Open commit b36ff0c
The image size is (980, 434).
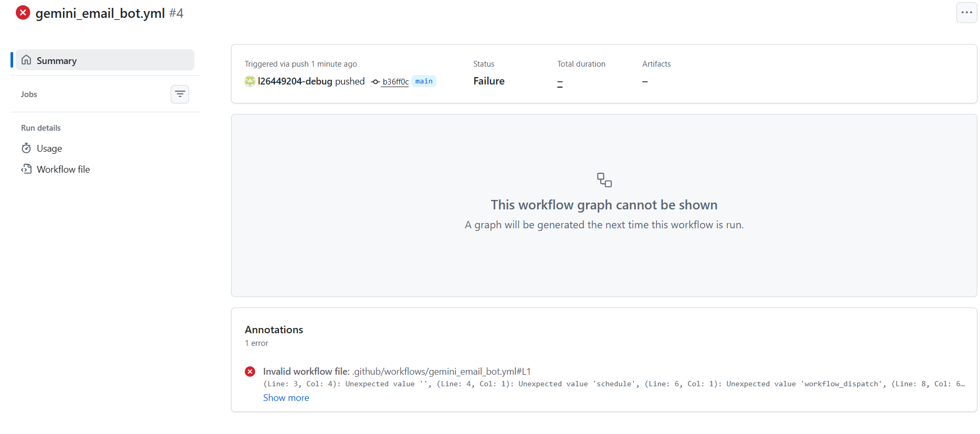tap(395, 82)
